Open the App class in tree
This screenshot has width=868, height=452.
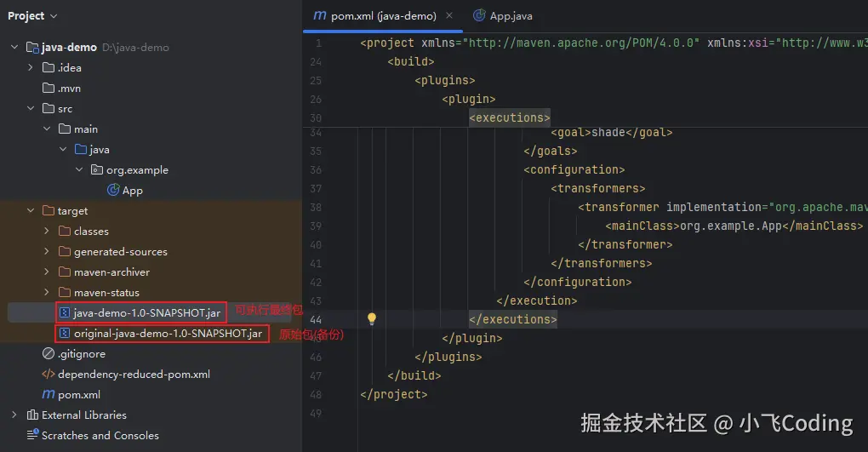[x=132, y=191]
